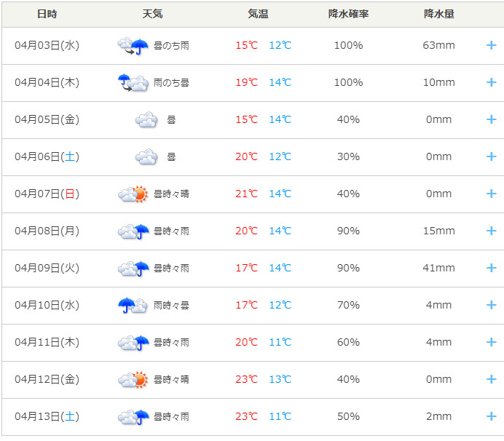
Task: Open details plus icon for 04月06日(土)
Action: tap(491, 156)
